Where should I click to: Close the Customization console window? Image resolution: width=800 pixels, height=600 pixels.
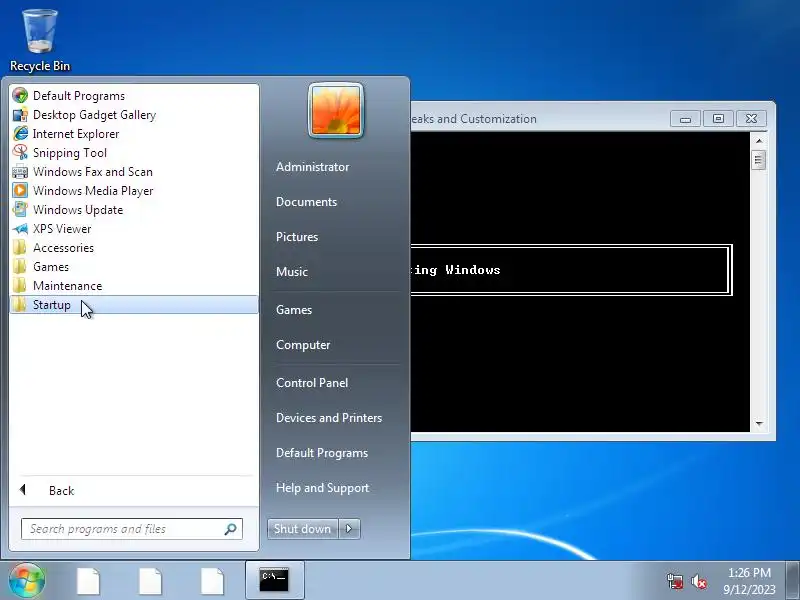[x=751, y=119]
